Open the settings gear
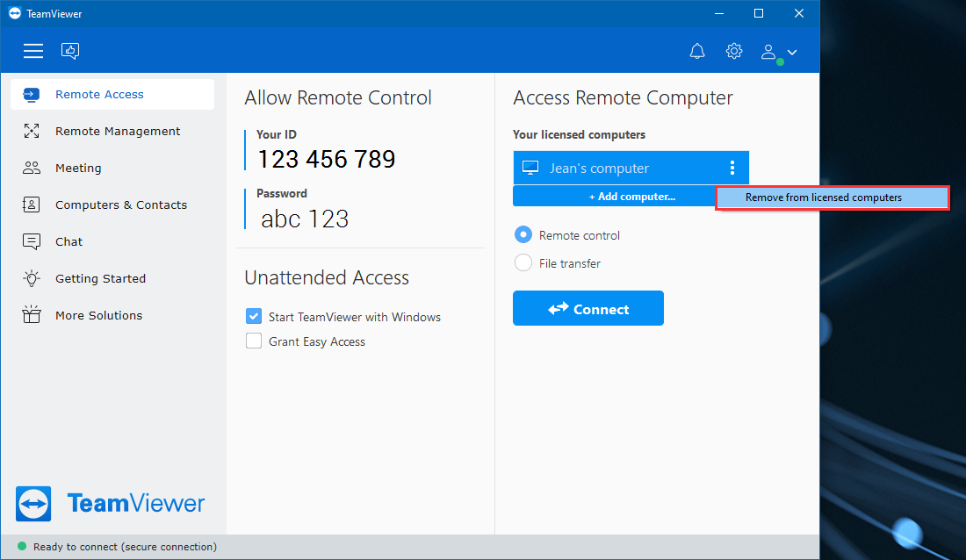 click(734, 51)
